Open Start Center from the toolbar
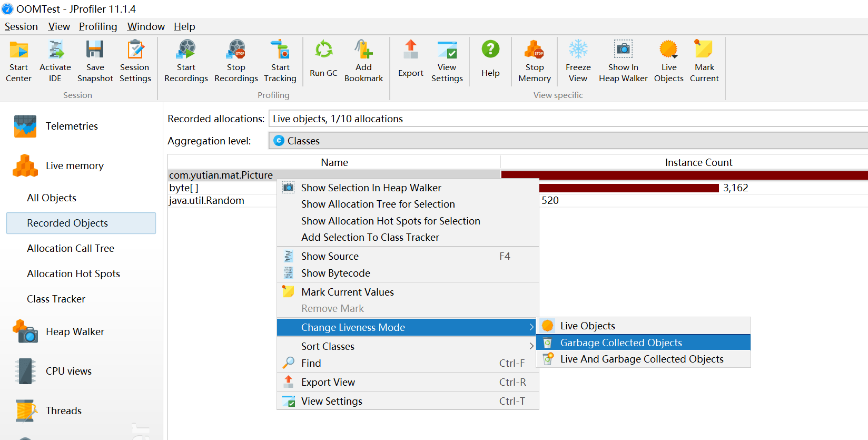868x440 pixels. (x=19, y=51)
